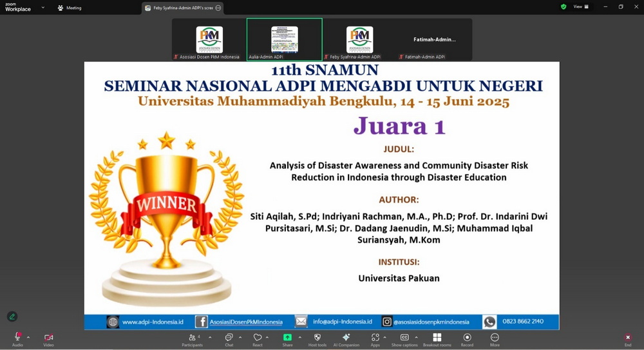Open options on the shared screen tab
Image resolution: width=644 pixels, height=350 pixels.
click(218, 8)
